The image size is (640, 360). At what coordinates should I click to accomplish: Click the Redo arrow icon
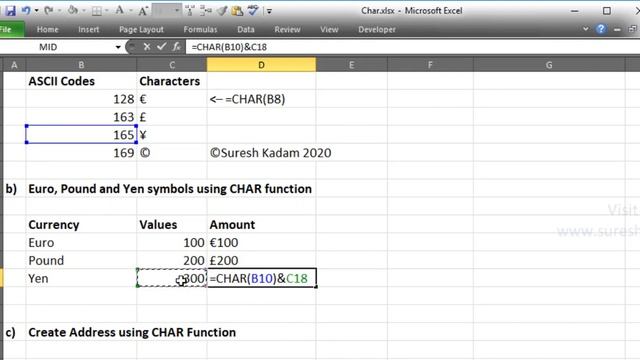49,10
